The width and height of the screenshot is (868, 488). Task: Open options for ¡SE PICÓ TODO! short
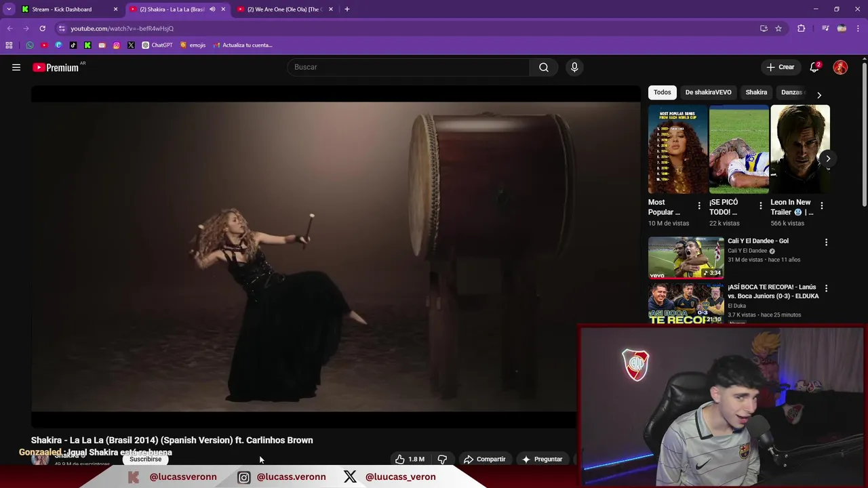tap(760, 205)
